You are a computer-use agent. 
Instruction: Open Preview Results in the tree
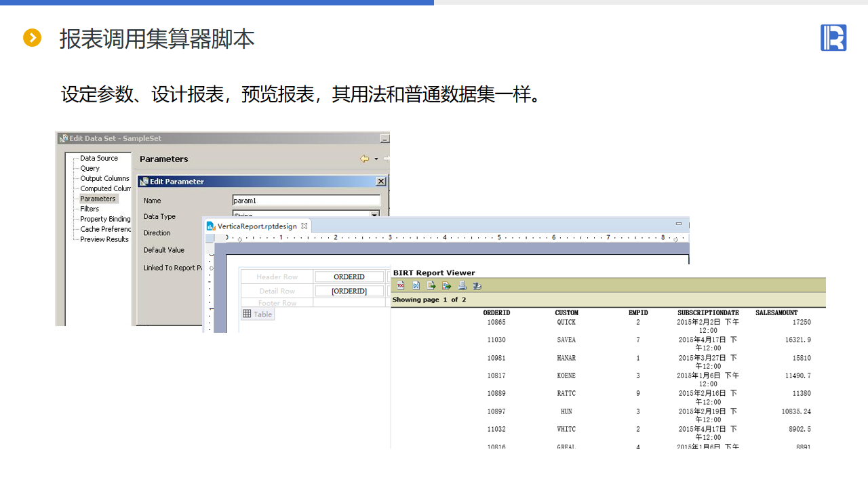point(104,239)
